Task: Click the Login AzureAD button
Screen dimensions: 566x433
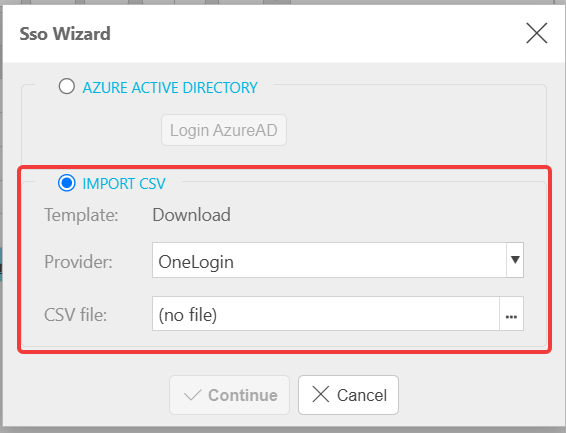Action: 224,130
